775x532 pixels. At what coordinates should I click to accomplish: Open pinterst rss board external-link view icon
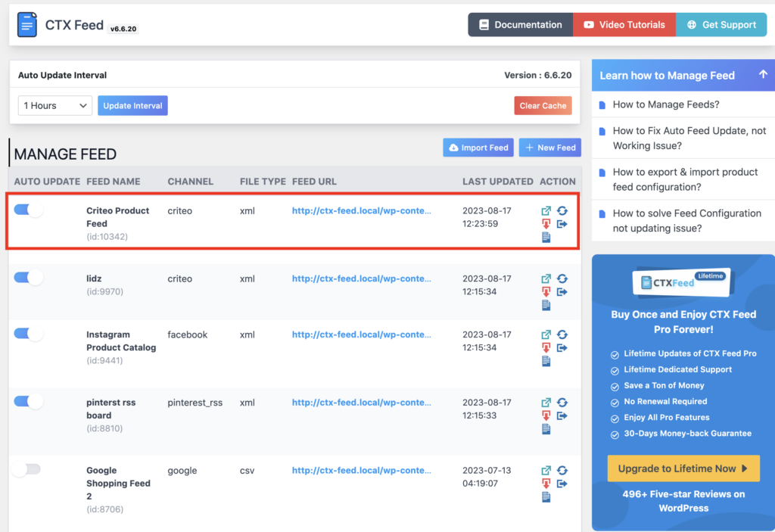click(x=546, y=403)
